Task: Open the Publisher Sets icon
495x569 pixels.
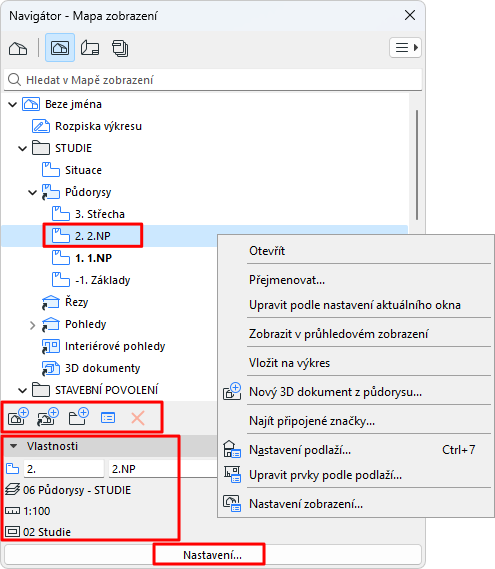Action: click(x=120, y=48)
